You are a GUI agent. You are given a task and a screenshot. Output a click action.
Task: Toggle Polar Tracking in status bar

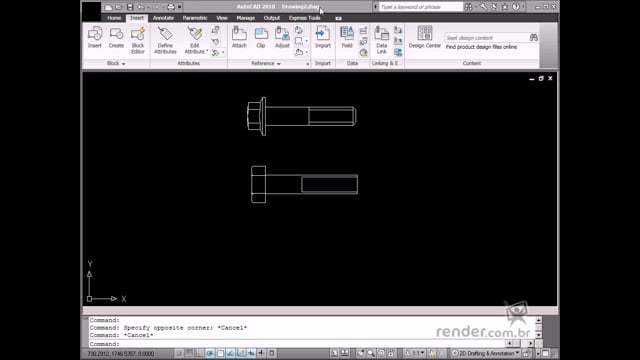(210, 353)
